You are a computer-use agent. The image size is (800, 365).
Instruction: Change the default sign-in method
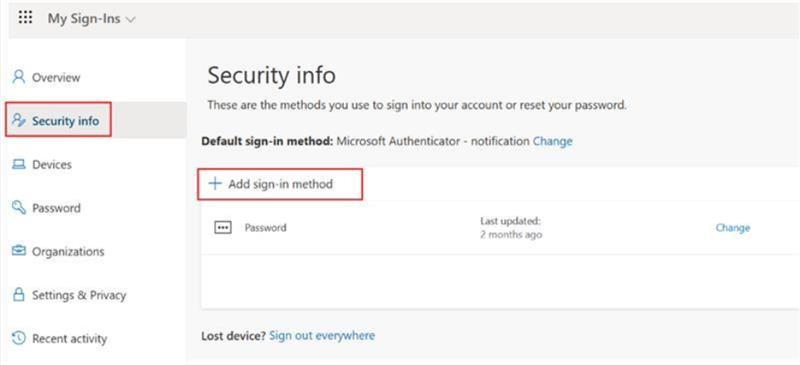pyautogui.click(x=553, y=141)
